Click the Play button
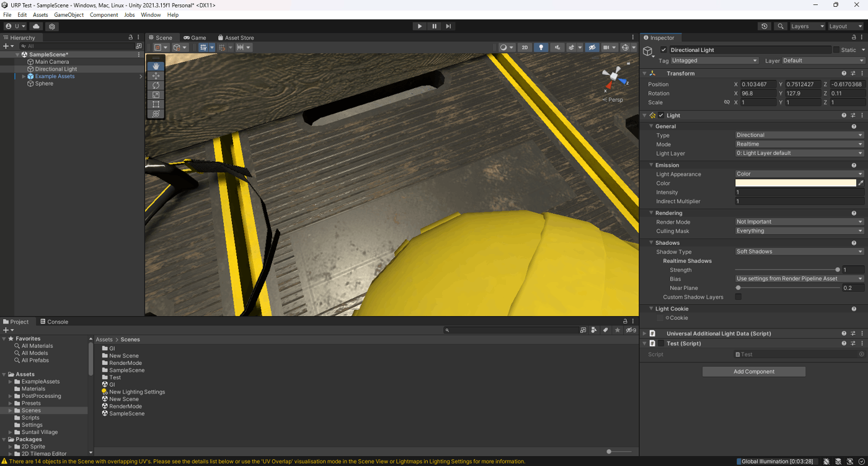 420,26
